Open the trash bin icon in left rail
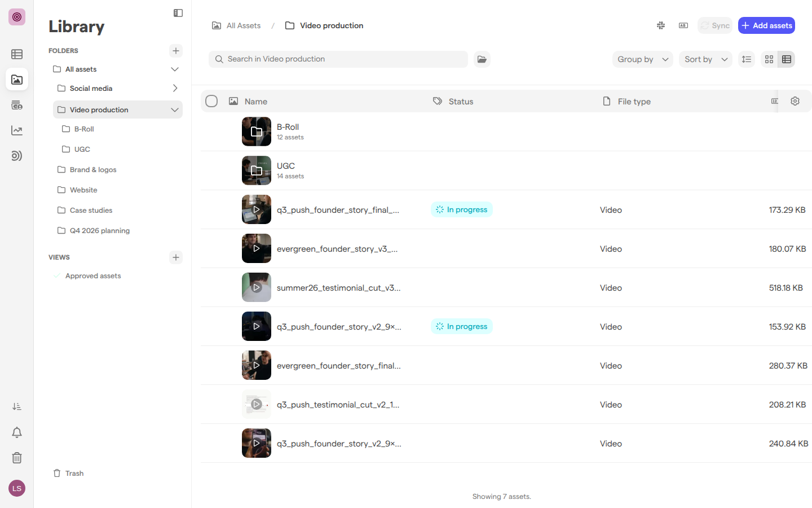The image size is (812, 508). [x=17, y=458]
